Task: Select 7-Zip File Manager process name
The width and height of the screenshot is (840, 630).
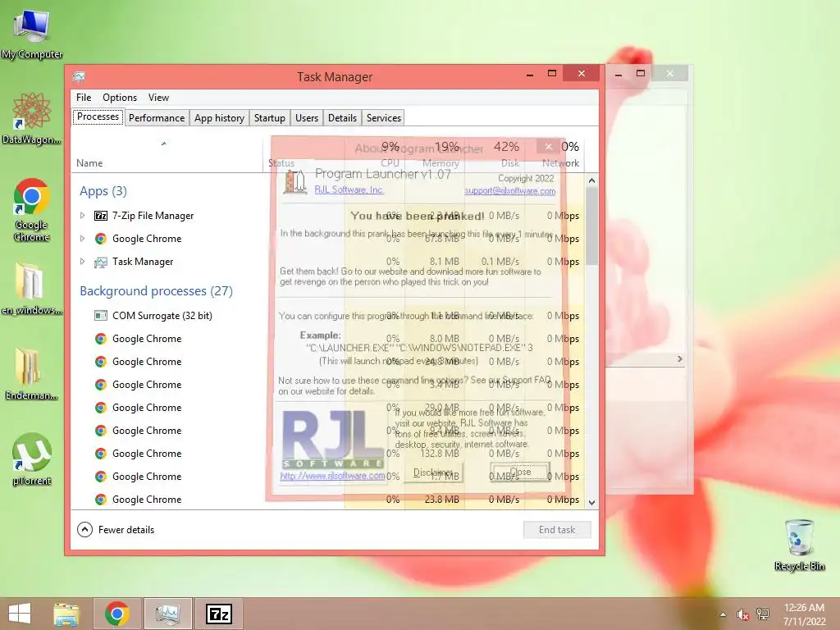Action: click(153, 216)
